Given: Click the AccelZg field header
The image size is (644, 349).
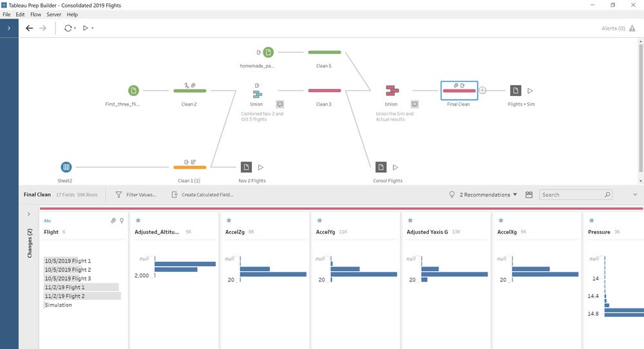Looking at the screenshot, I should point(235,232).
